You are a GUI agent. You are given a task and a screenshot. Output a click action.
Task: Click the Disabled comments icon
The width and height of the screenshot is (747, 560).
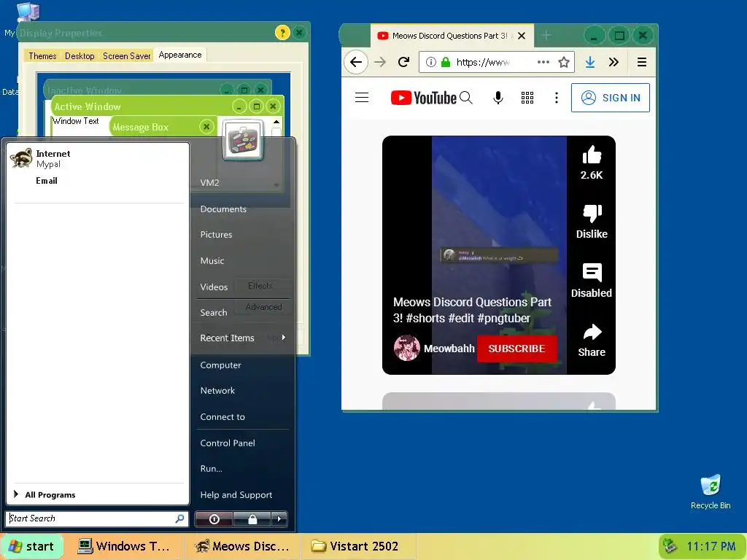[592, 273]
